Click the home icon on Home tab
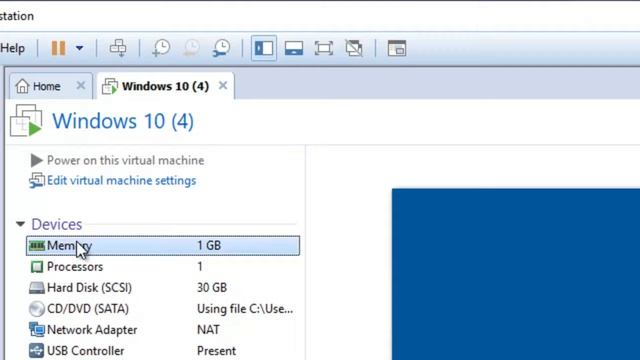 [x=22, y=86]
